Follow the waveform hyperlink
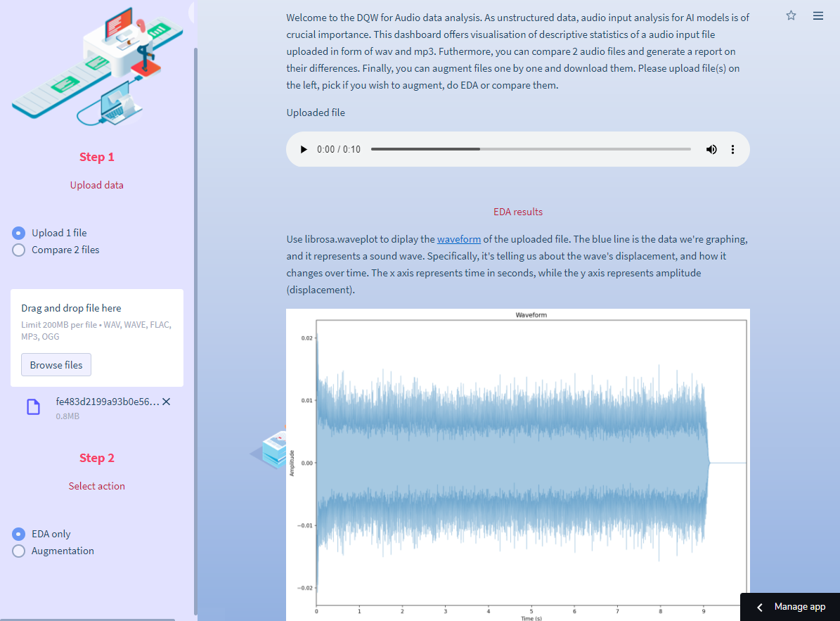The image size is (840, 621). point(458,239)
